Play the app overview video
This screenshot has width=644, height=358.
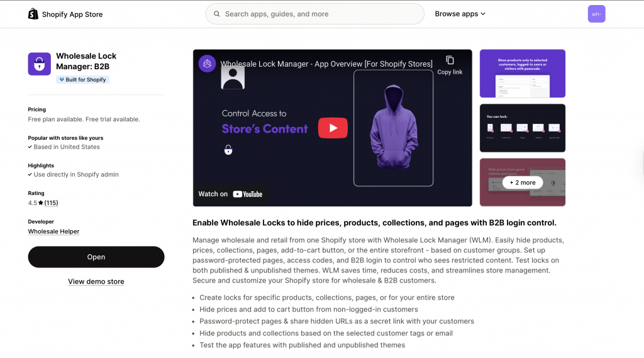[332, 128]
